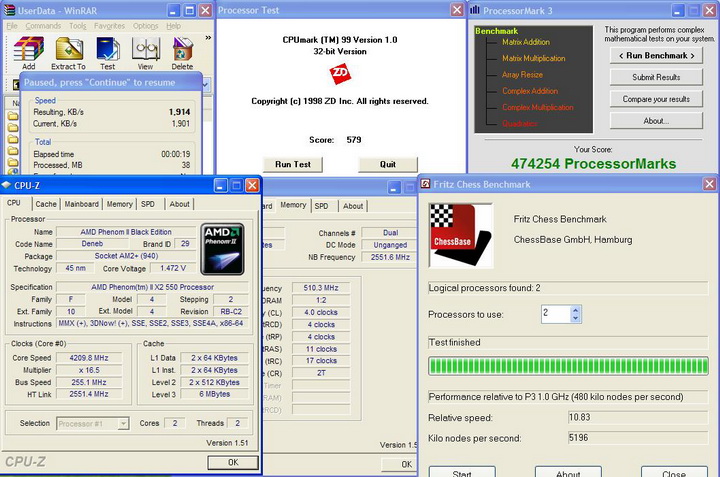Click the AMD Phenom II logo in CPU-Z

point(223,249)
